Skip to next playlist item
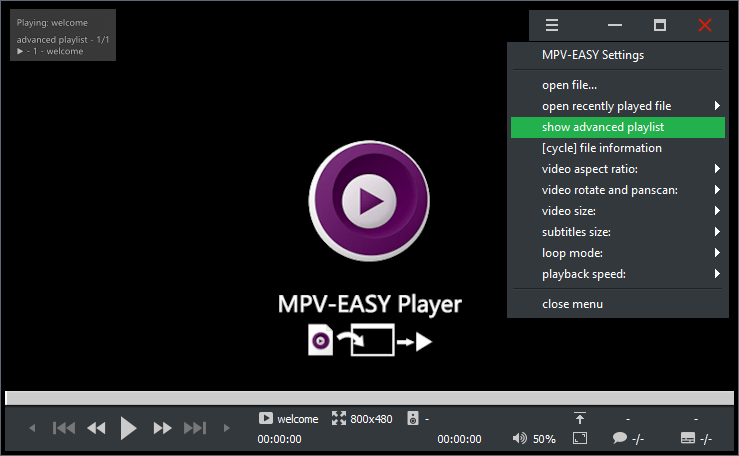 195,428
